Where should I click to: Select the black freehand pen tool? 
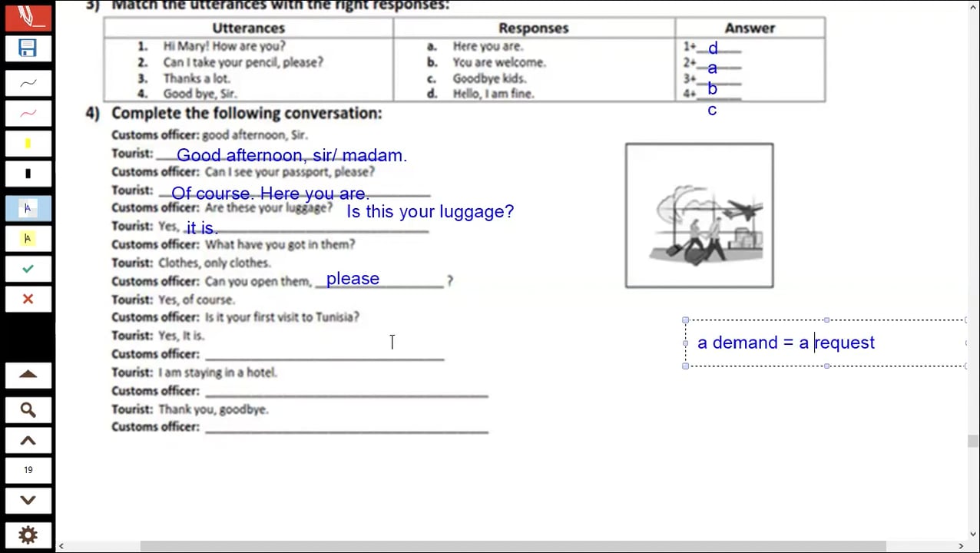[x=28, y=83]
